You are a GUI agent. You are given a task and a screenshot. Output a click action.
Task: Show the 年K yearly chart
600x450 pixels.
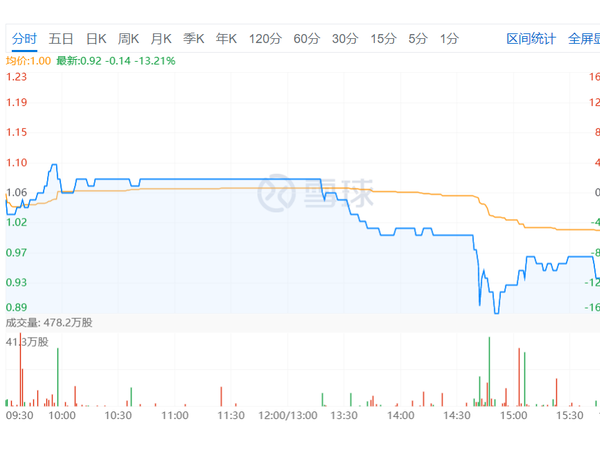(226, 39)
